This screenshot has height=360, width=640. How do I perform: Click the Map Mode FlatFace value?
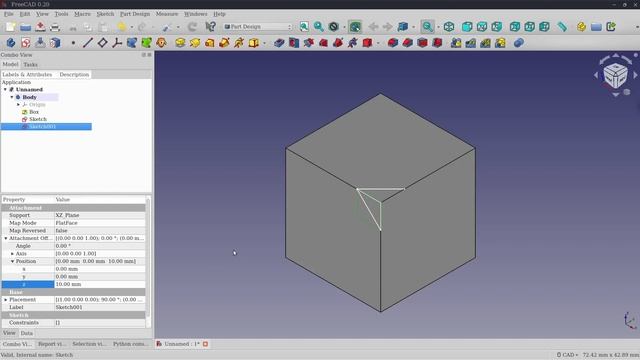[100, 223]
